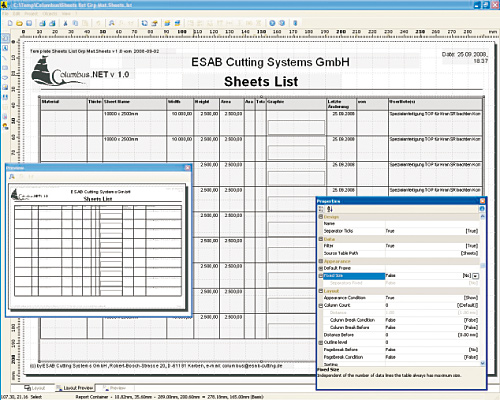500x400 pixels.
Task: Click the Name property value field
Action: click(432, 224)
